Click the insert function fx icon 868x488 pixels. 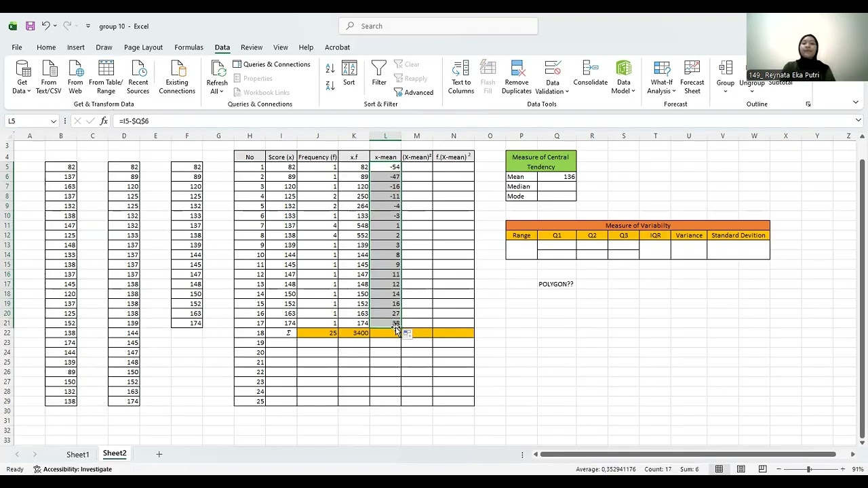click(104, 121)
